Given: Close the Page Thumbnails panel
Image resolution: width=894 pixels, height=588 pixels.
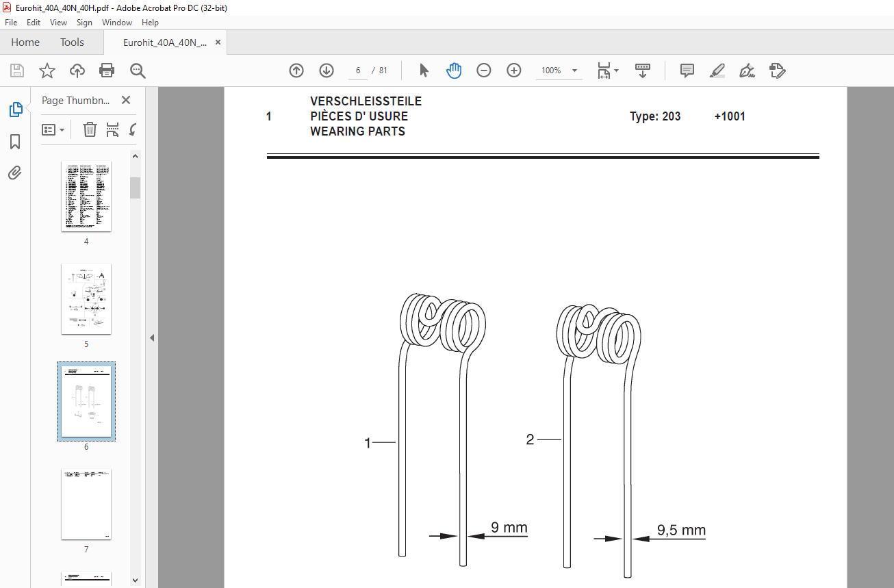Looking at the screenshot, I should click(126, 100).
